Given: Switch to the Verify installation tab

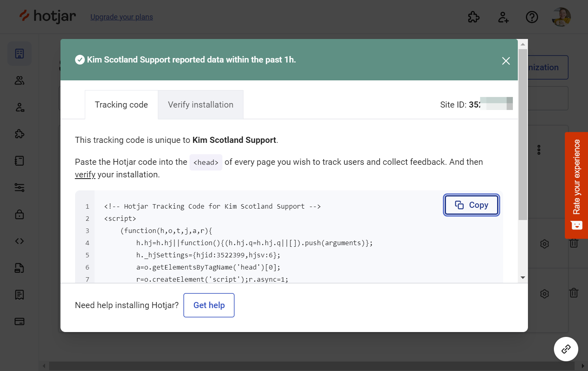Looking at the screenshot, I should [200, 105].
